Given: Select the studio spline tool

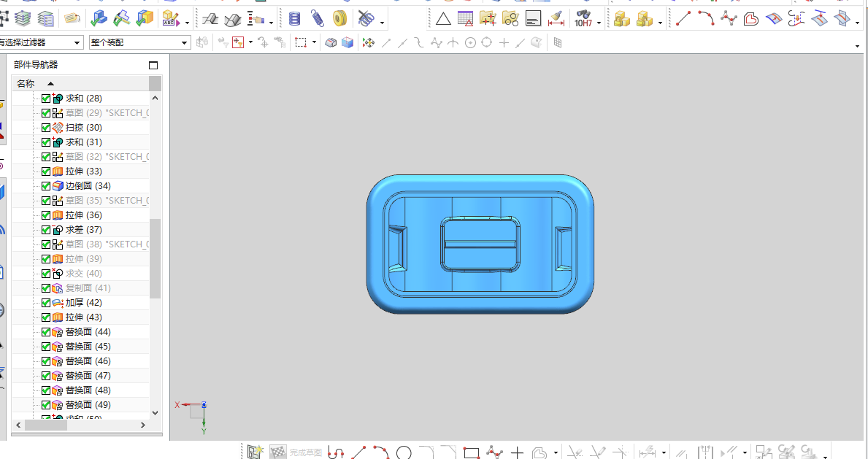Looking at the screenshot, I should [729, 19].
